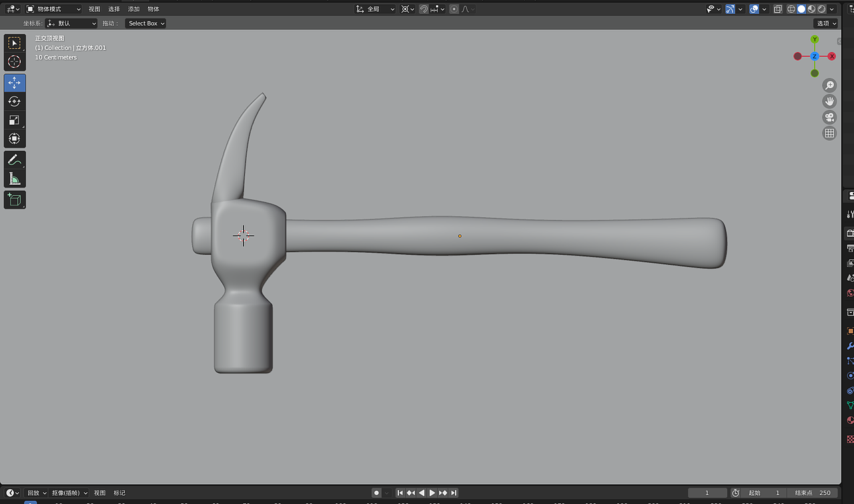This screenshot has width=854, height=504.
Task: Toggle preview range clock icon
Action: (x=735, y=493)
